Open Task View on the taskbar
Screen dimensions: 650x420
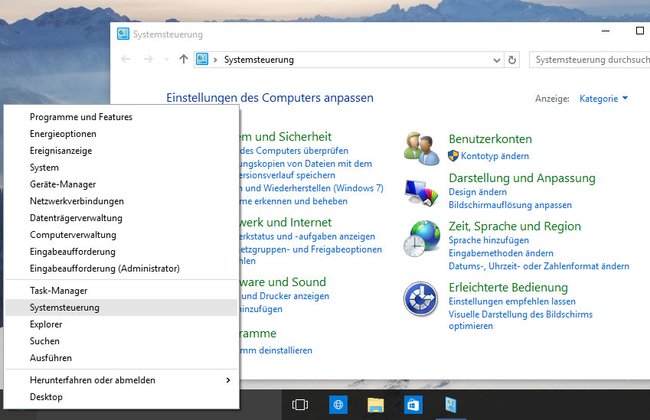click(300, 404)
